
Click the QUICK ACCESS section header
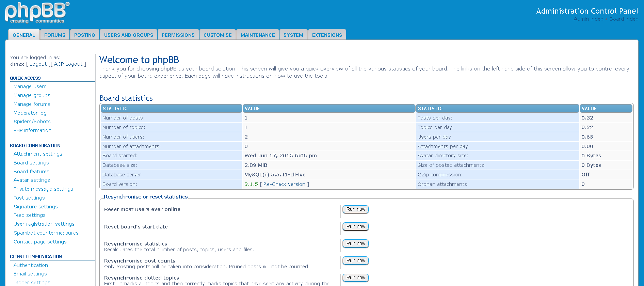(x=25, y=78)
